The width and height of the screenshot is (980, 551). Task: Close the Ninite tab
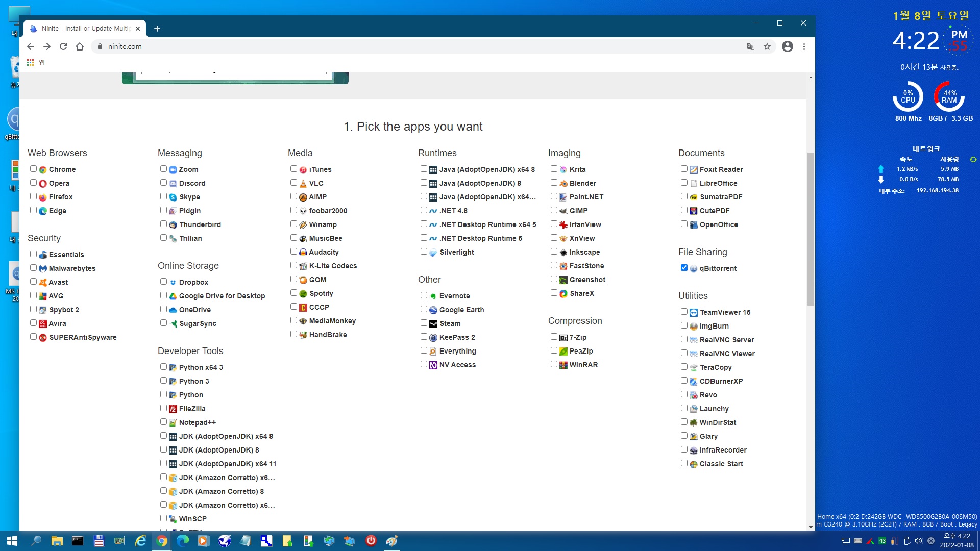click(x=138, y=29)
